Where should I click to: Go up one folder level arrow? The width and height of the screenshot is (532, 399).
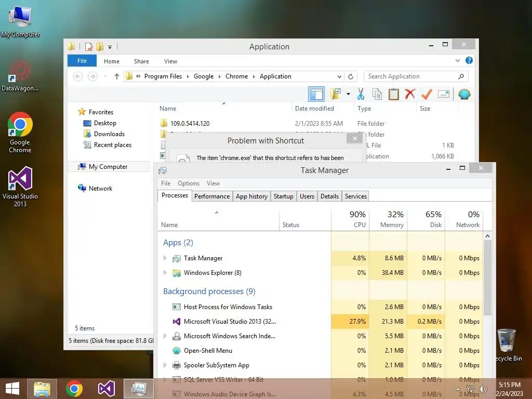(117, 76)
